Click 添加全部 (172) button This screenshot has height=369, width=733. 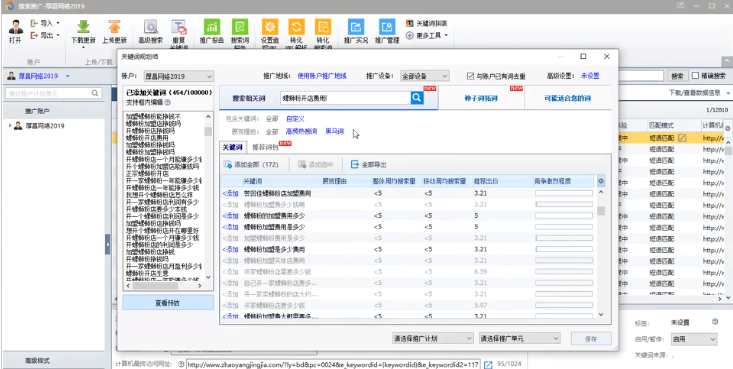tap(251, 165)
